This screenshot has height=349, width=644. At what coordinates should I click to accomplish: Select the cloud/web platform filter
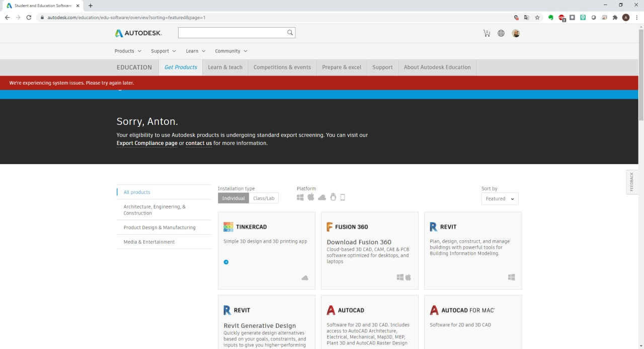tap(322, 197)
